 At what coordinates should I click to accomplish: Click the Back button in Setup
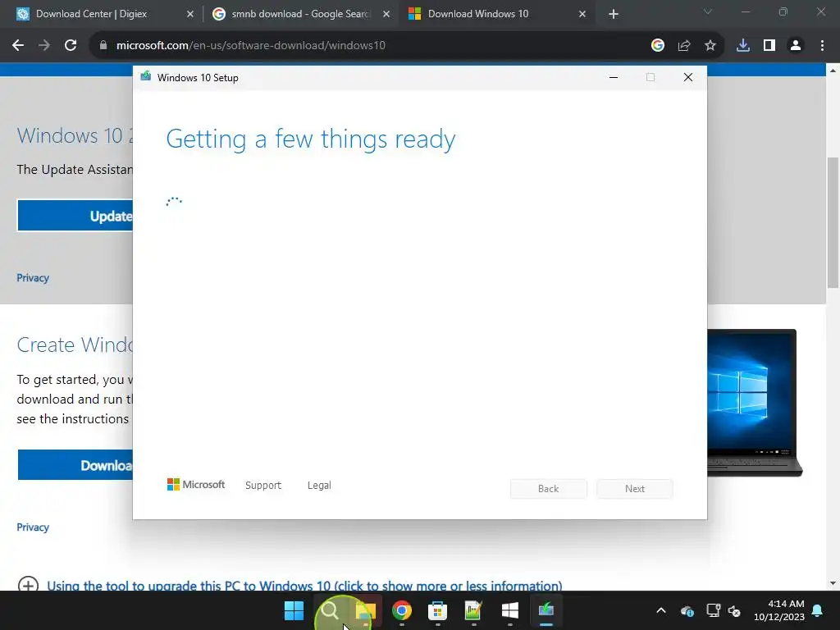pyautogui.click(x=548, y=489)
